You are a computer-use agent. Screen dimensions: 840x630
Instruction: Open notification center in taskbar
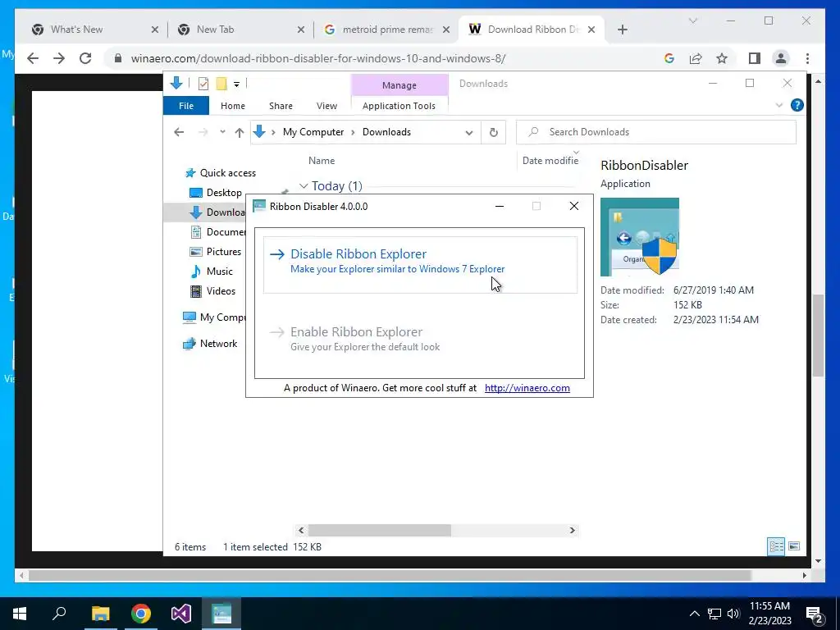click(815, 614)
